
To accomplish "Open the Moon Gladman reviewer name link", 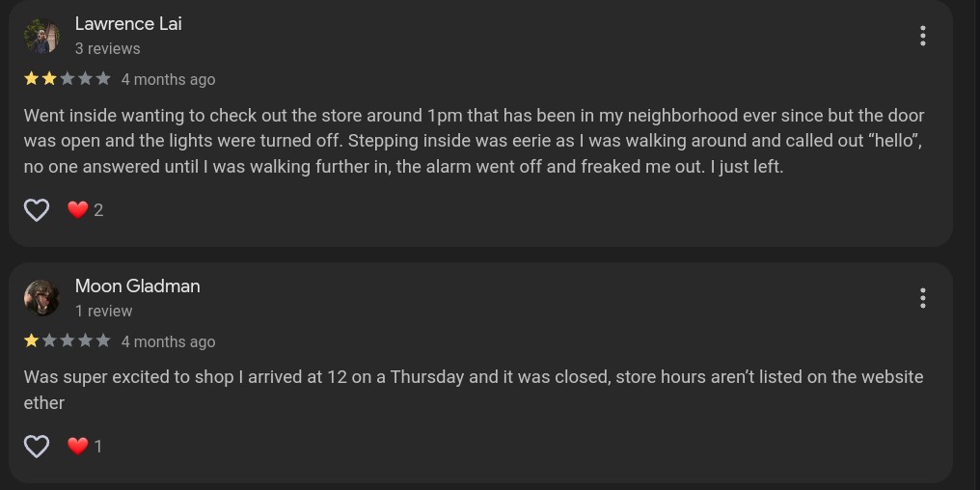I will tap(138, 286).
